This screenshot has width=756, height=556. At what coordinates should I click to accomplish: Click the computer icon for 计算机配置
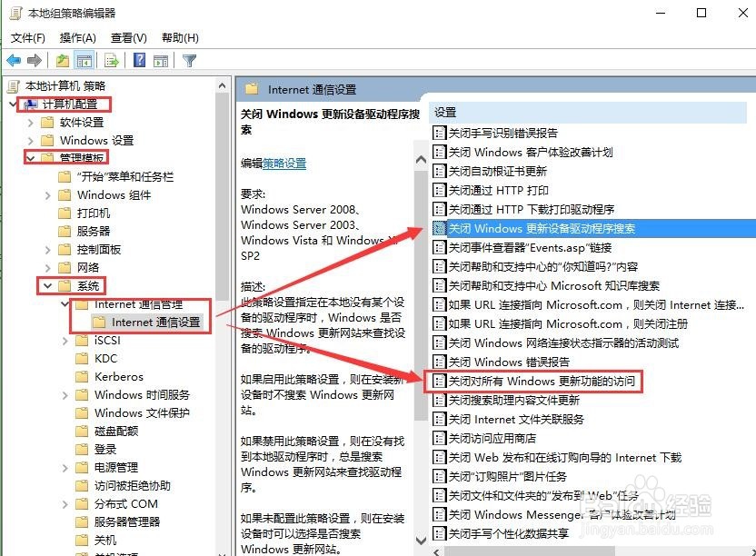coord(30,104)
